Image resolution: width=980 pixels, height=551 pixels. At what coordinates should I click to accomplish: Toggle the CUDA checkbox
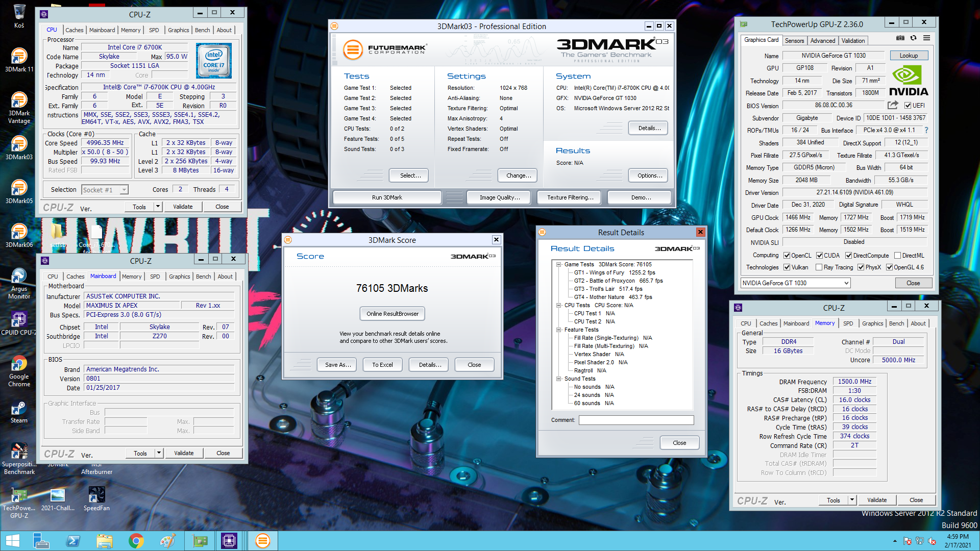[x=819, y=256]
